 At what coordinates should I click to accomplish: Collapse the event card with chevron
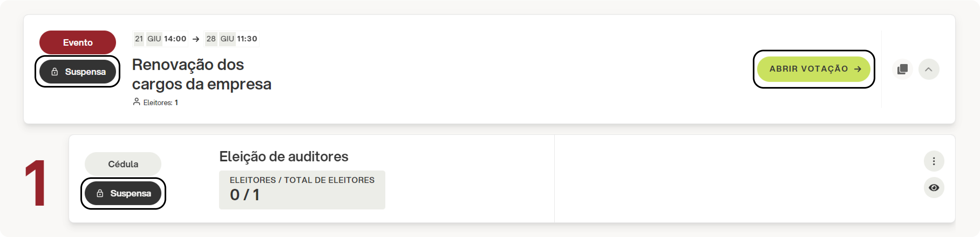[928, 69]
